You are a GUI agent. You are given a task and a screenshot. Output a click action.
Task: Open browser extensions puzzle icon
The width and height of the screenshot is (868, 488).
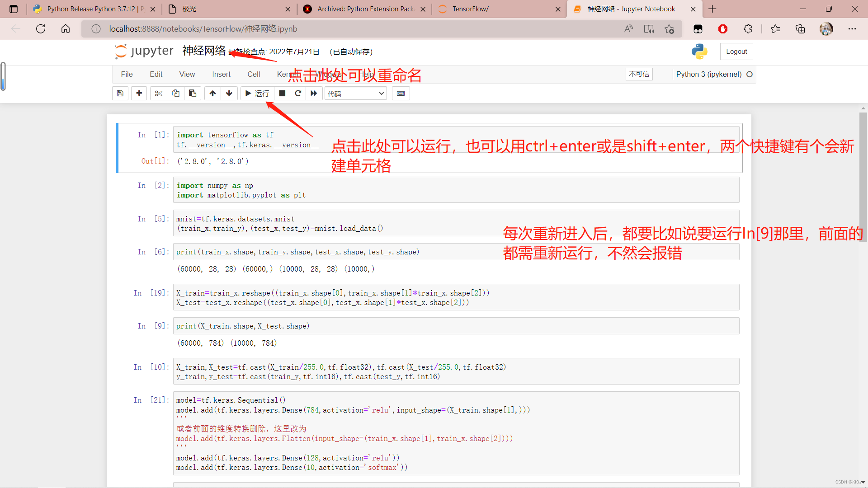click(748, 29)
